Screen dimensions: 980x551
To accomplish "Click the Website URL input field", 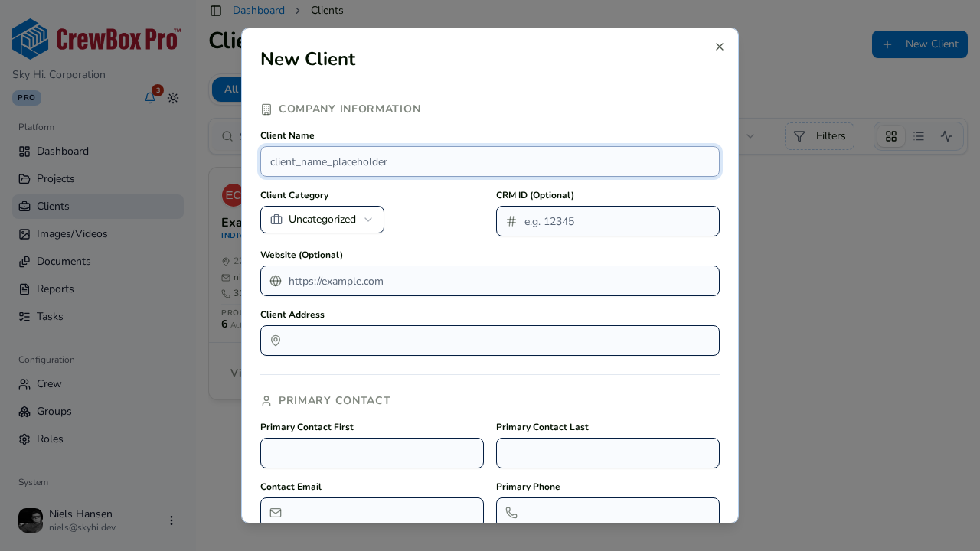I will [490, 281].
